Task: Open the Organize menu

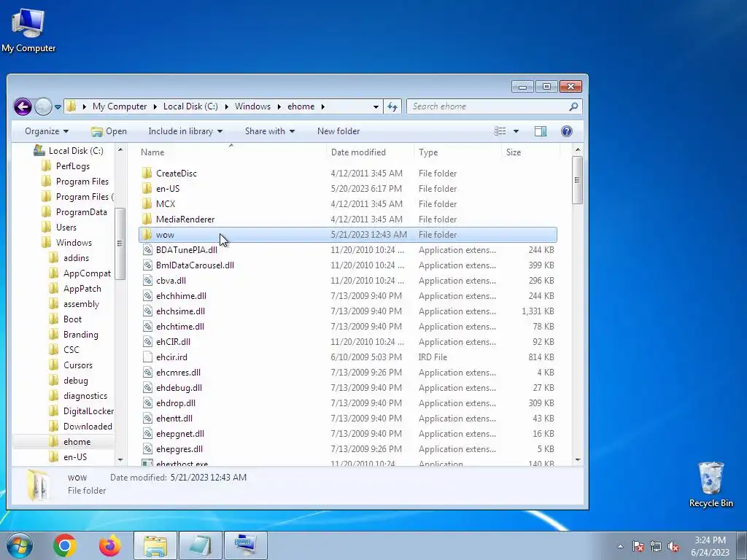Action: [x=46, y=131]
